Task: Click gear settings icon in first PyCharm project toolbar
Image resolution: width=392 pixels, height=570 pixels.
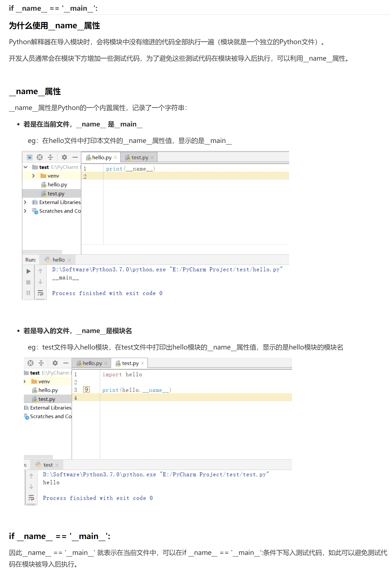Action: [x=64, y=157]
